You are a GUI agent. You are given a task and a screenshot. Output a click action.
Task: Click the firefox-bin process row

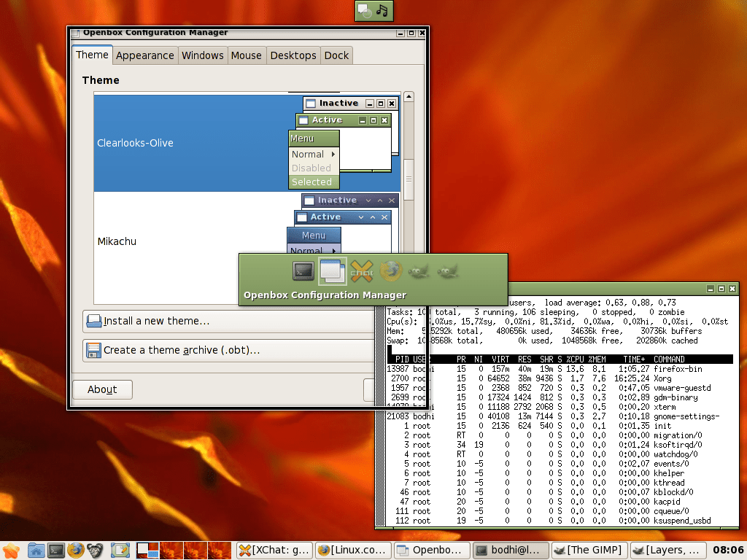pos(560,369)
